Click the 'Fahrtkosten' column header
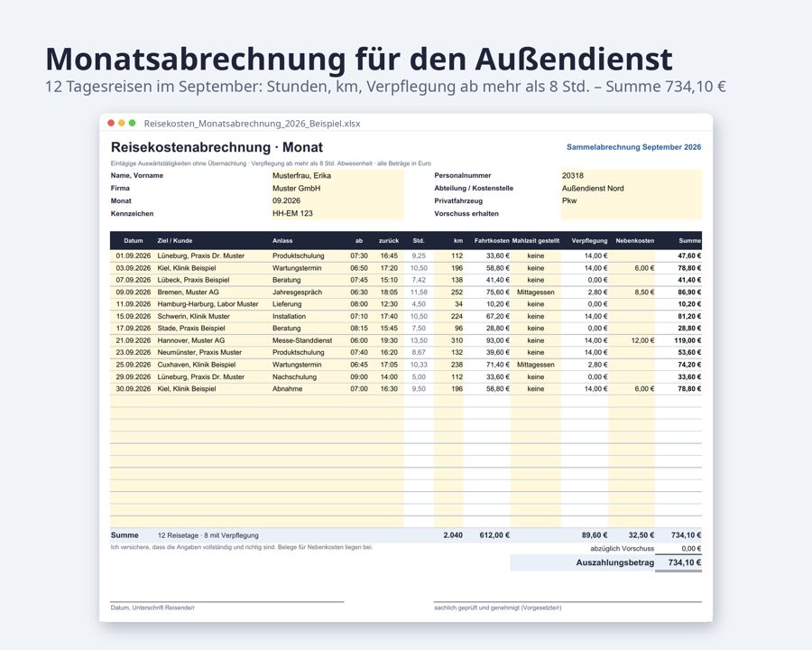 492,240
